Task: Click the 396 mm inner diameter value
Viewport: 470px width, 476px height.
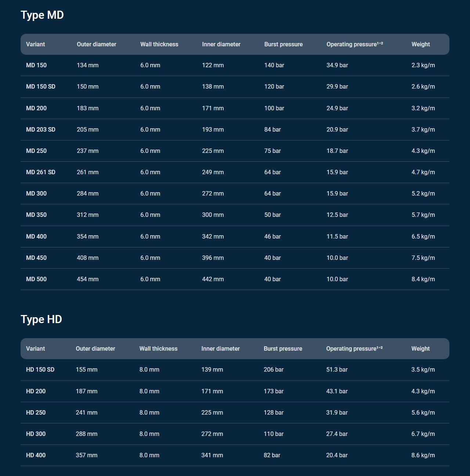Action: (213, 258)
